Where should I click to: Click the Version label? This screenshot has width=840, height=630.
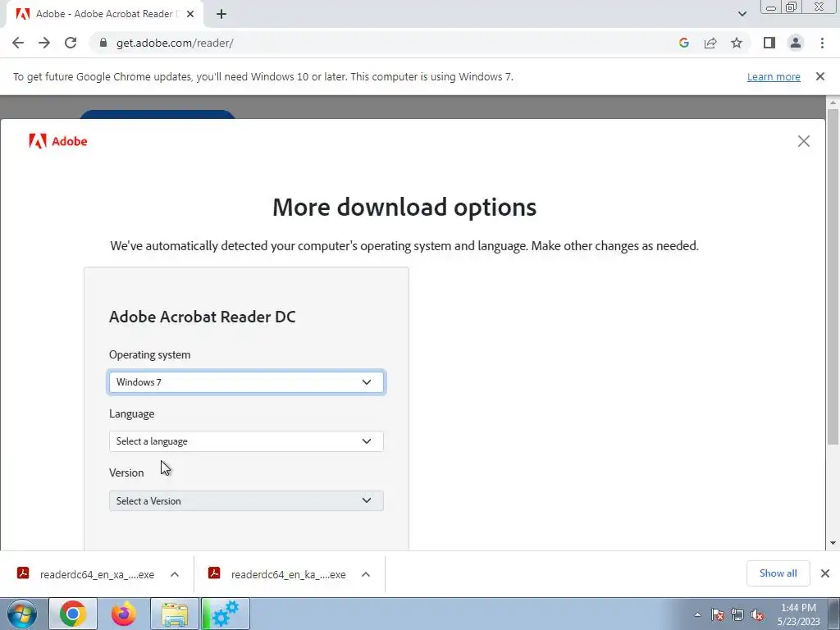(x=126, y=472)
